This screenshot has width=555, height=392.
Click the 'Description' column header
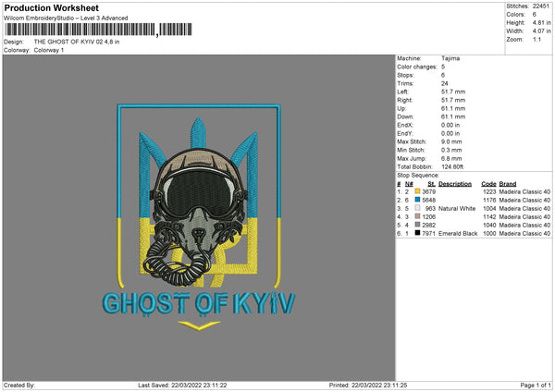click(x=455, y=184)
